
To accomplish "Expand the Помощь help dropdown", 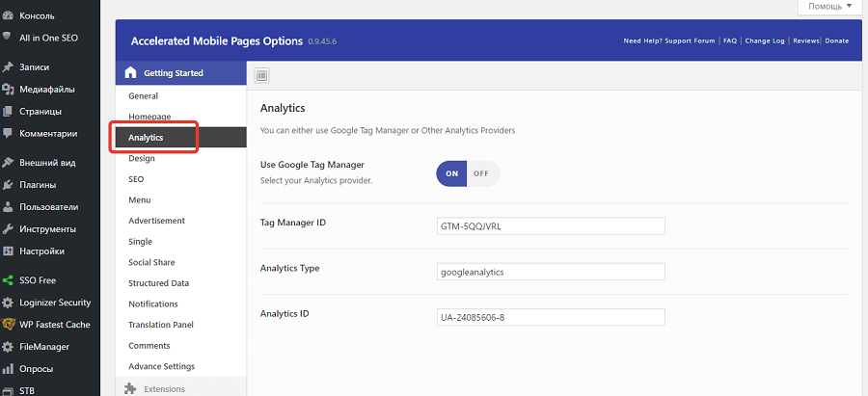I will pos(830,7).
